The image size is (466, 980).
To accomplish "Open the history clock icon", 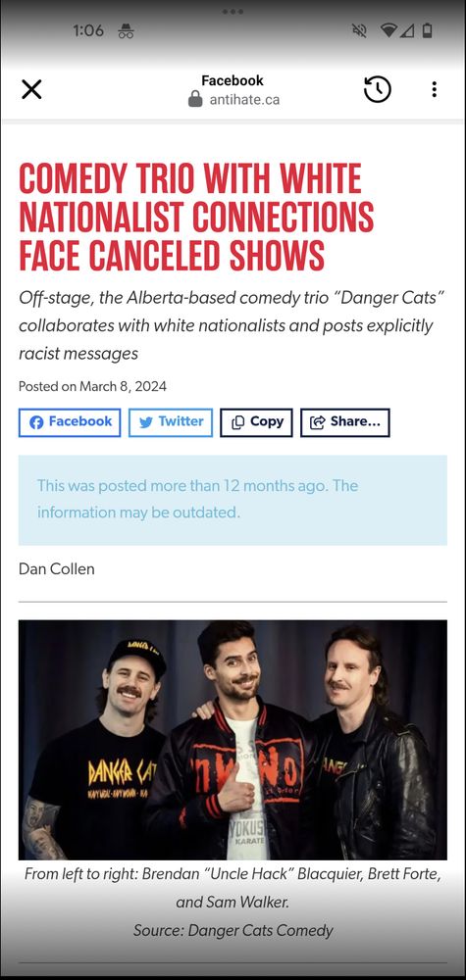I will [x=377, y=89].
